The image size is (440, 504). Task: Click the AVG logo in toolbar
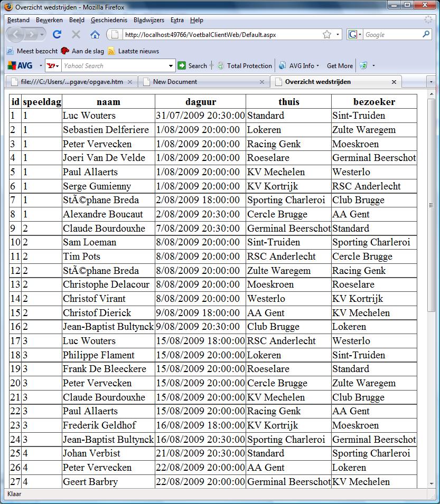pyautogui.click(x=21, y=66)
